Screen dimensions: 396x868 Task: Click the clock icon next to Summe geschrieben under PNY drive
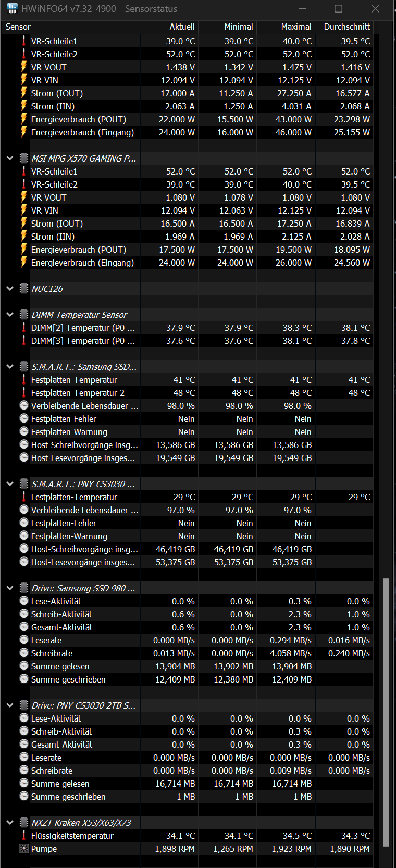24,796
